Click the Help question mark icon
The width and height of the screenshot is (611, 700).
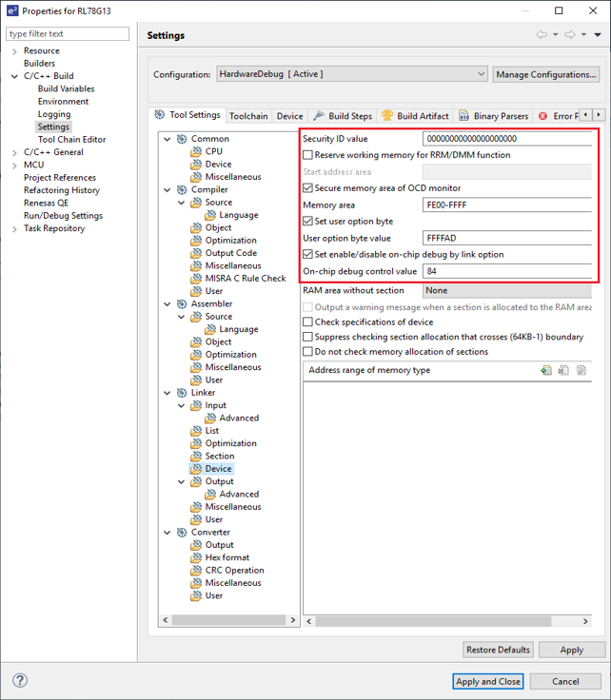pyautogui.click(x=20, y=680)
